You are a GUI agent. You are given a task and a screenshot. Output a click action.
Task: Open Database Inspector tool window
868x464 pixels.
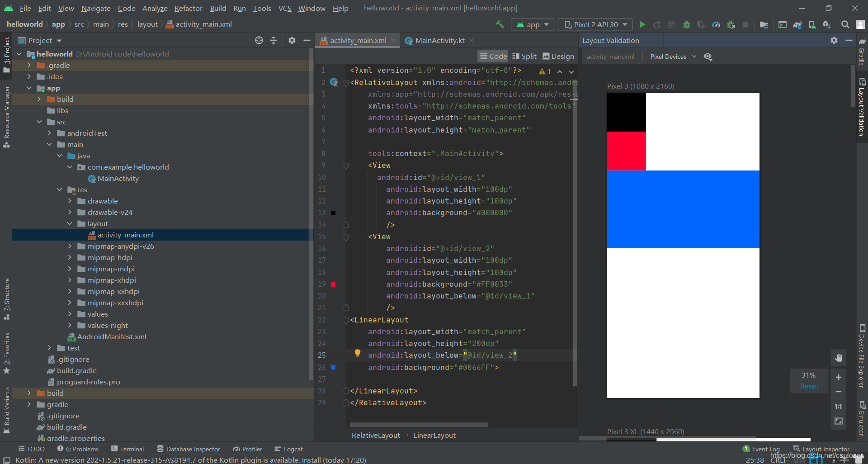coord(189,449)
